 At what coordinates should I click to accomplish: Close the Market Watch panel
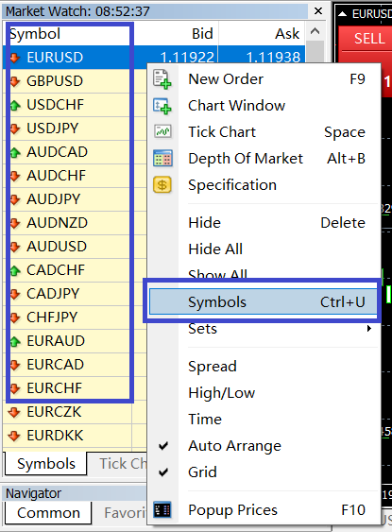pos(318,11)
